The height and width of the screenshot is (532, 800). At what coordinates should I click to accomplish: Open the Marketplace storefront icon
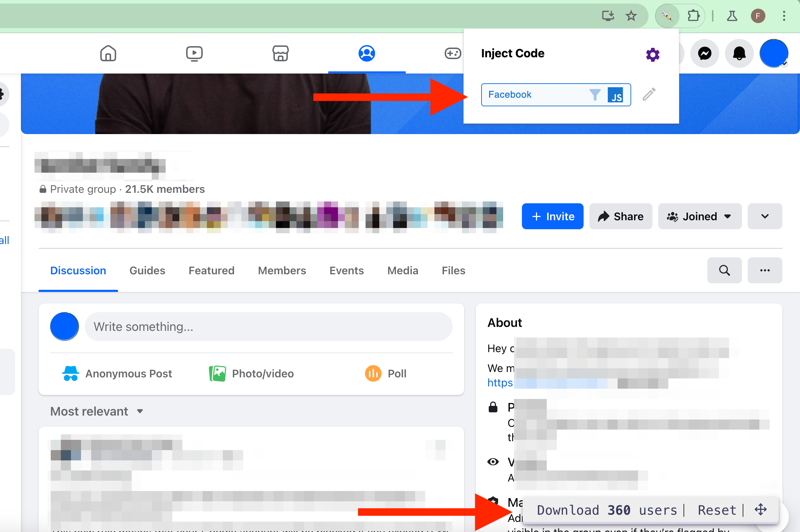tap(281, 53)
